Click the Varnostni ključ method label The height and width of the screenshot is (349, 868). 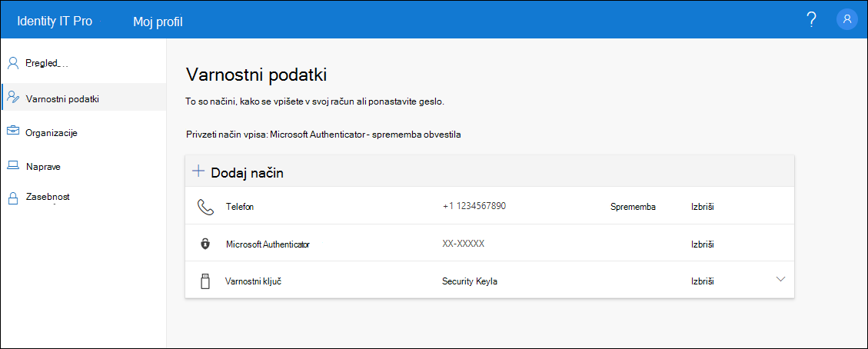[254, 281]
